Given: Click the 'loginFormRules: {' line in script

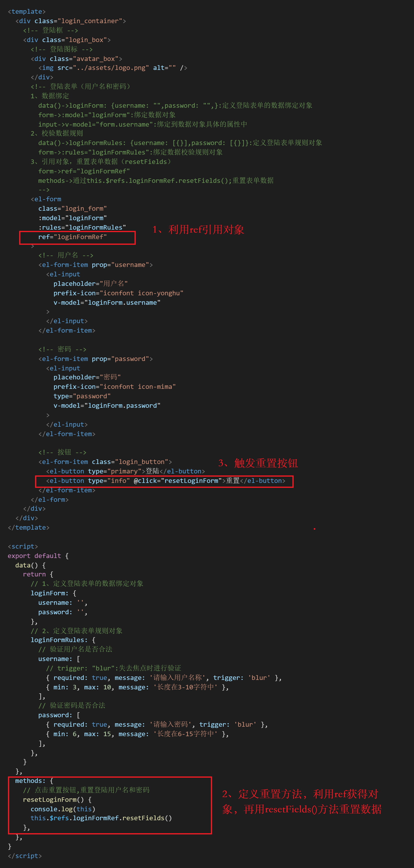Looking at the screenshot, I should [63, 640].
